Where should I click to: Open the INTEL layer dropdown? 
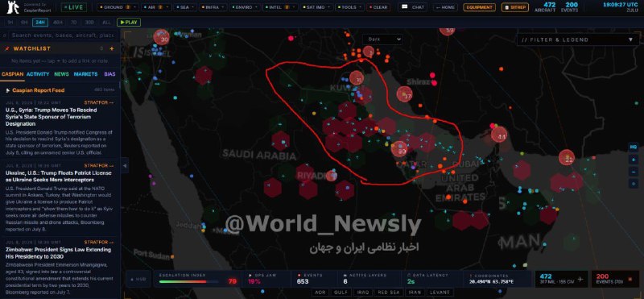[x=280, y=7]
